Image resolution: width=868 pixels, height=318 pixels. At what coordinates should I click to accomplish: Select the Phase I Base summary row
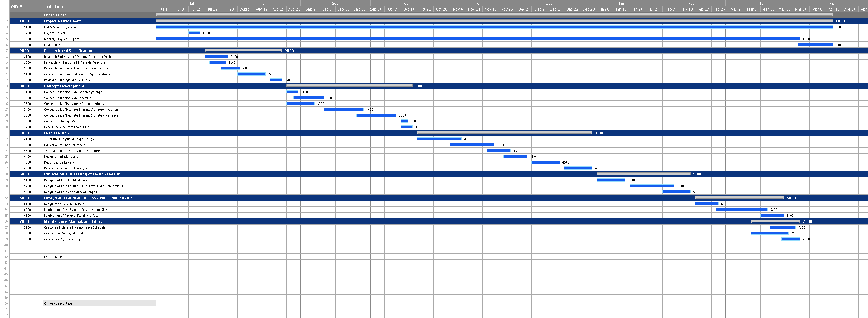(x=55, y=15)
